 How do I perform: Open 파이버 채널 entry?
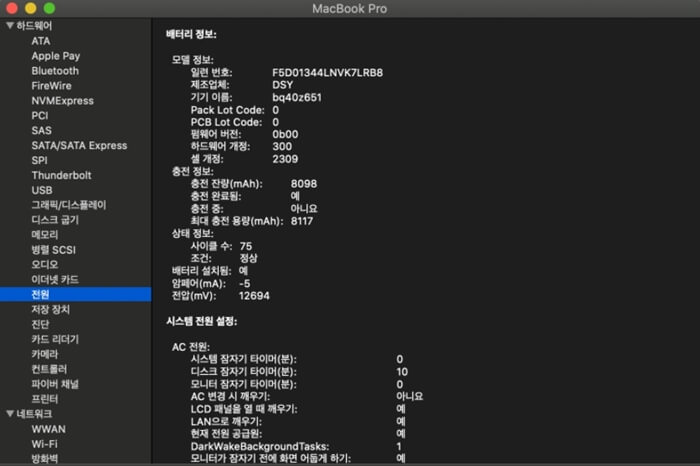(55, 384)
